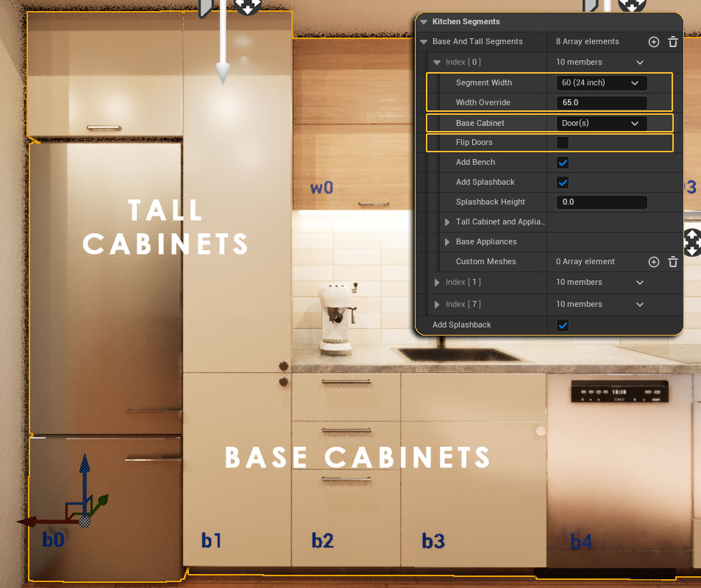Grab the red X-axis gizmo arrow

28,521
